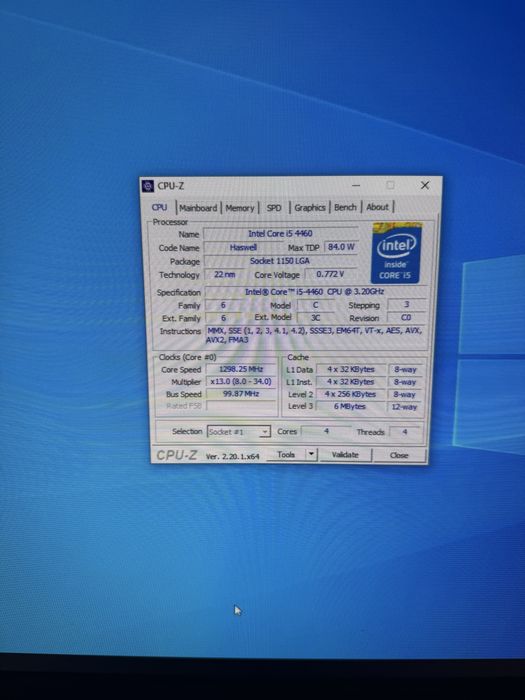The image size is (525, 700).
Task: Click the Threads count field
Action: point(404,432)
